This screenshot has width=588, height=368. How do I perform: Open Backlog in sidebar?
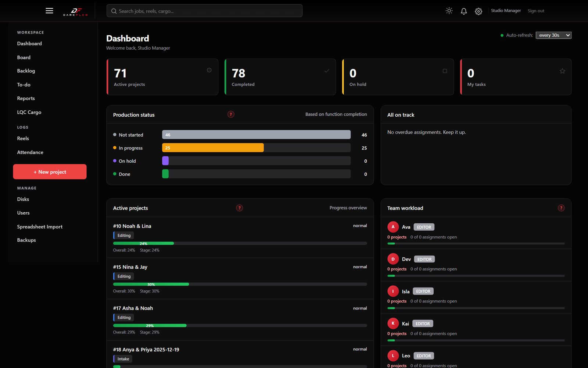(x=26, y=71)
